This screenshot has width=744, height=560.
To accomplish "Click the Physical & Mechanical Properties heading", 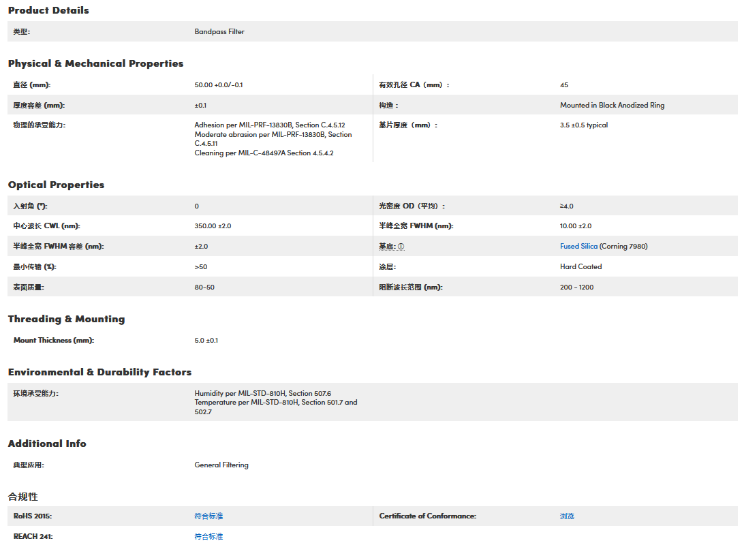I will point(95,63).
